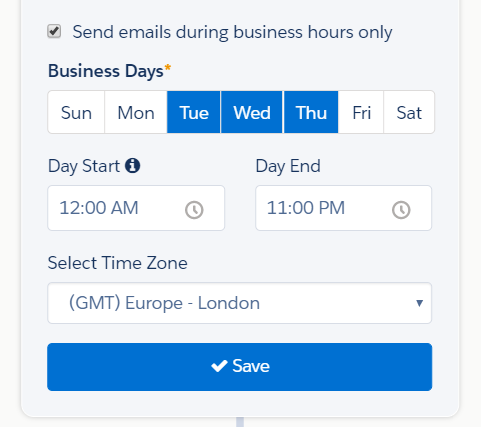Click the clock icon in Day End field
Viewport: 481px width, 427px height.
tap(401, 210)
